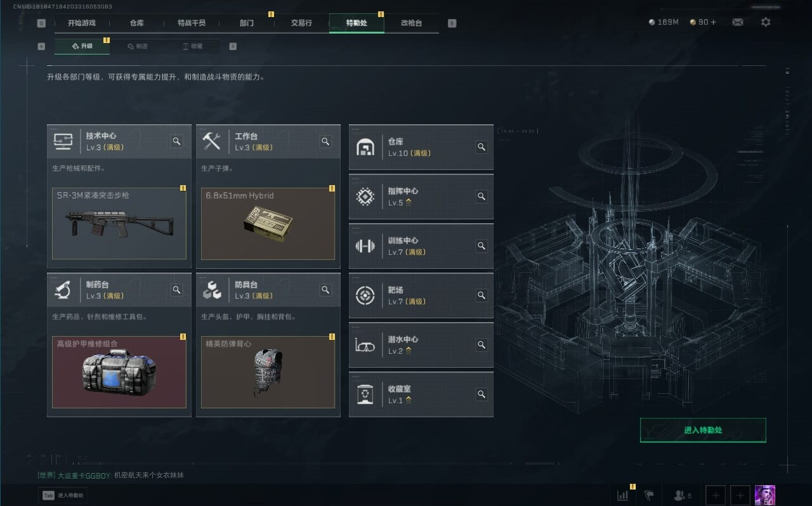Click the magnifier on 仓库 row
812x506 pixels.
tap(481, 147)
